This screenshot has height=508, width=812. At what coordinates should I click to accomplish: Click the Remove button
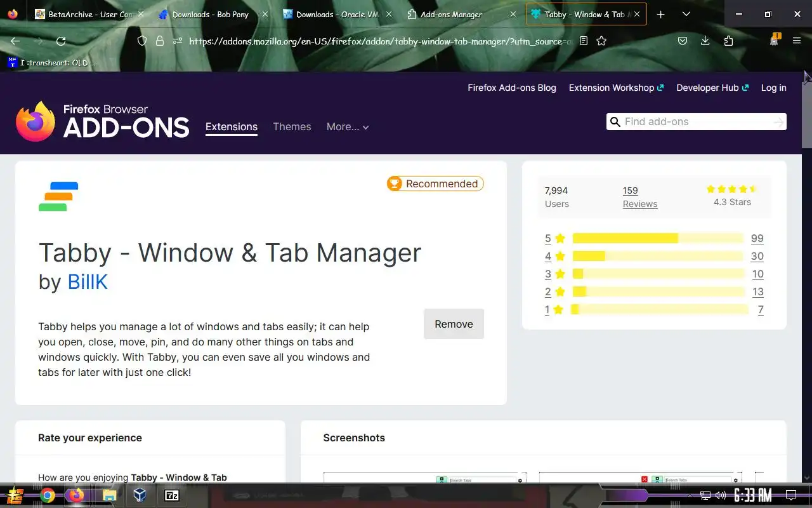point(454,324)
